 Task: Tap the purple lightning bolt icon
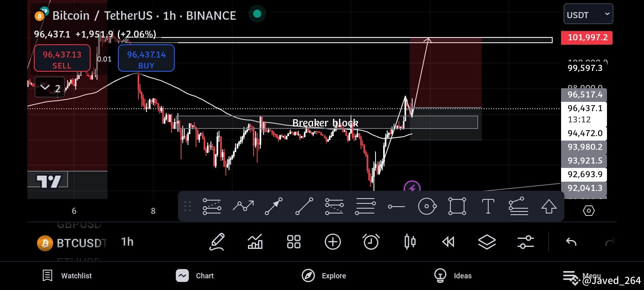(x=412, y=187)
